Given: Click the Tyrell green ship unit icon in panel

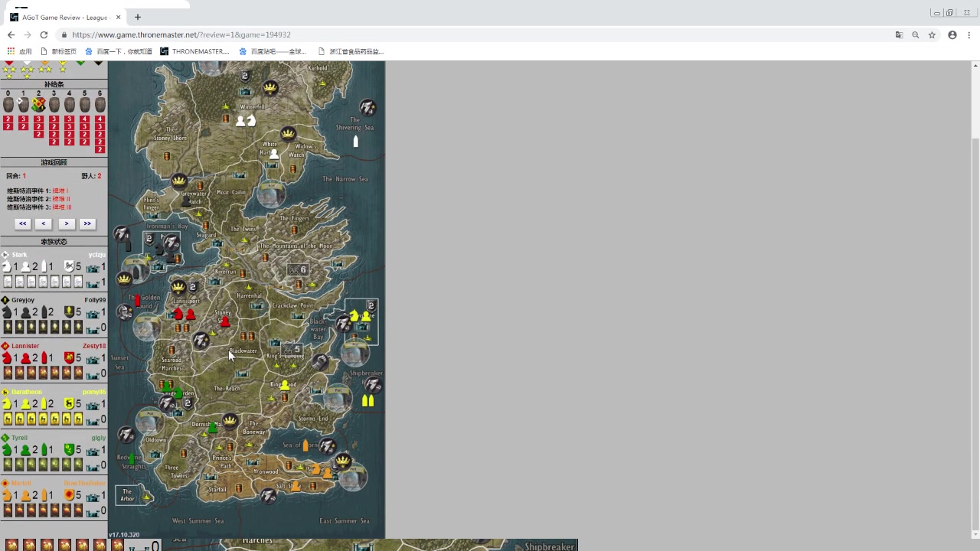Looking at the screenshot, I should click(x=44, y=450).
